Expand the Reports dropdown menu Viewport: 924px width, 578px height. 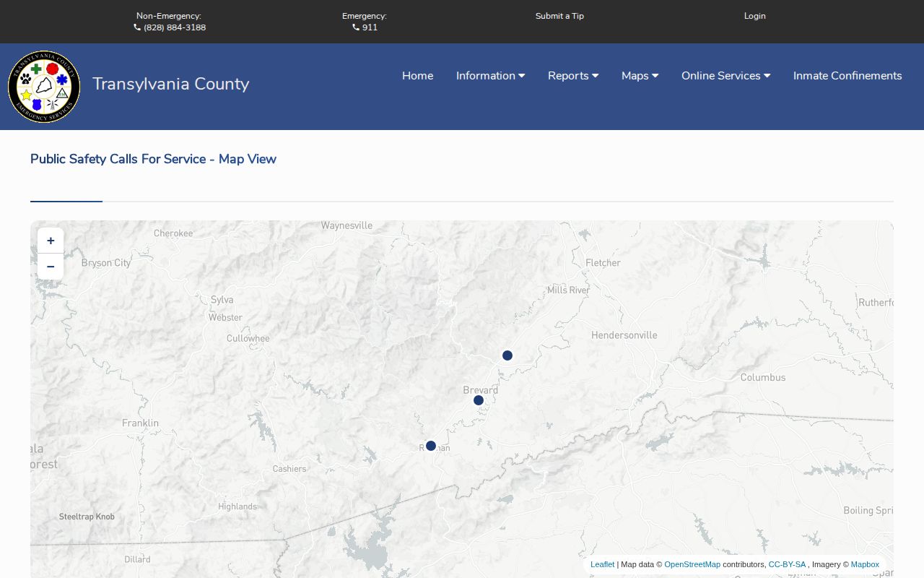[573, 76]
